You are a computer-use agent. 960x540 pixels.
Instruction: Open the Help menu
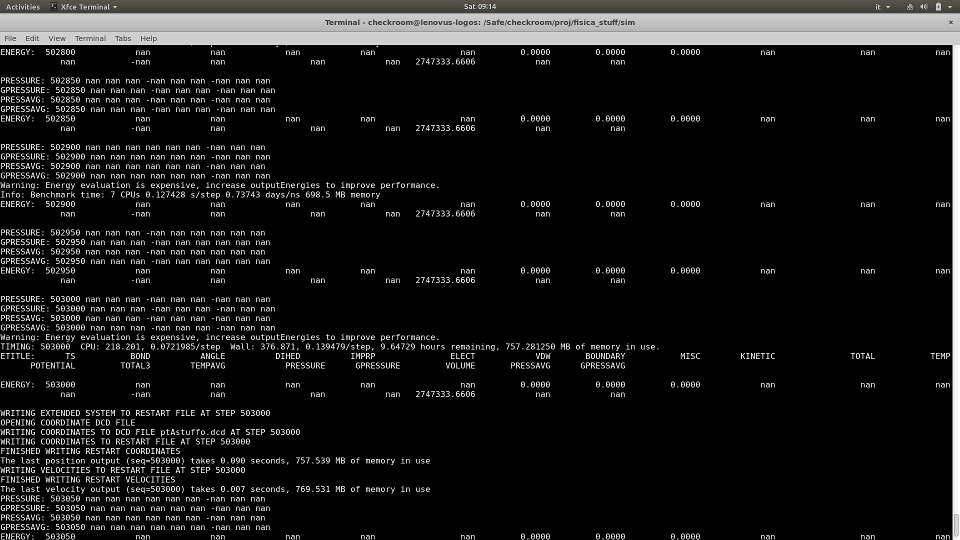coord(148,38)
